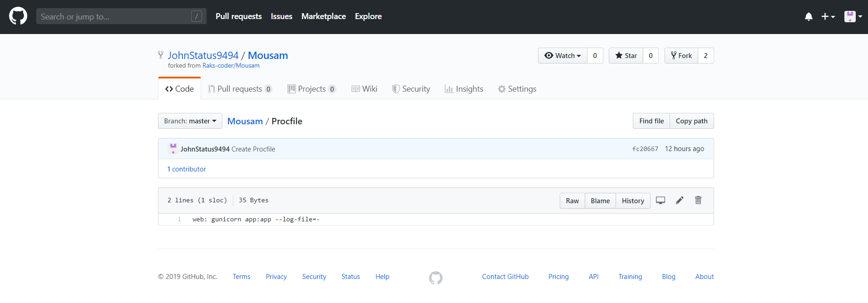
Task: Open the file History
Action: pos(633,200)
